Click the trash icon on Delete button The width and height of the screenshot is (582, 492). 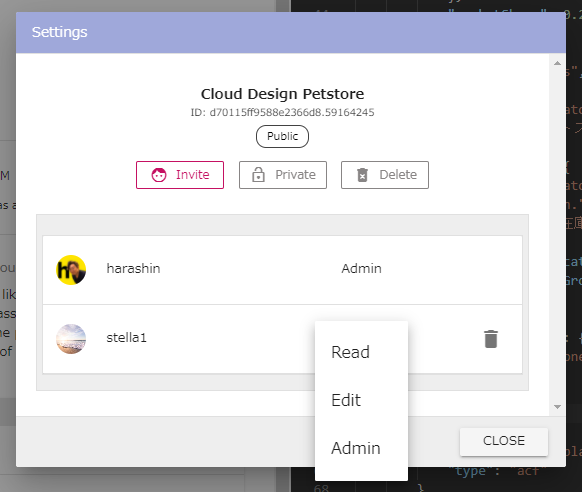[x=362, y=175]
